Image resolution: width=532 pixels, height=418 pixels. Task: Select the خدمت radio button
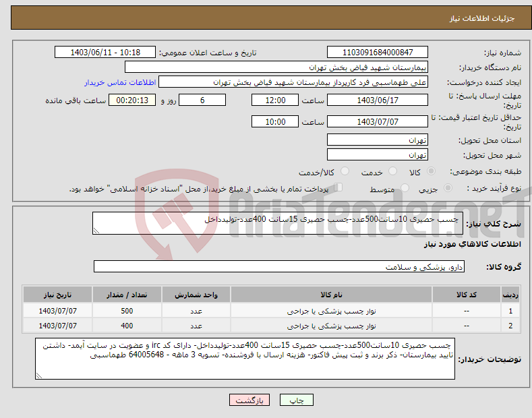coord(392,171)
